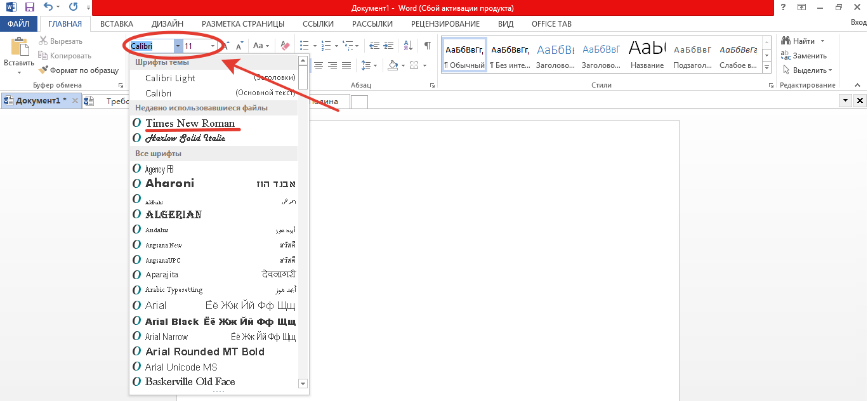The image size is (868, 401).
Task: Toggle Format Painter (Формат по образцу)
Action: coord(79,70)
